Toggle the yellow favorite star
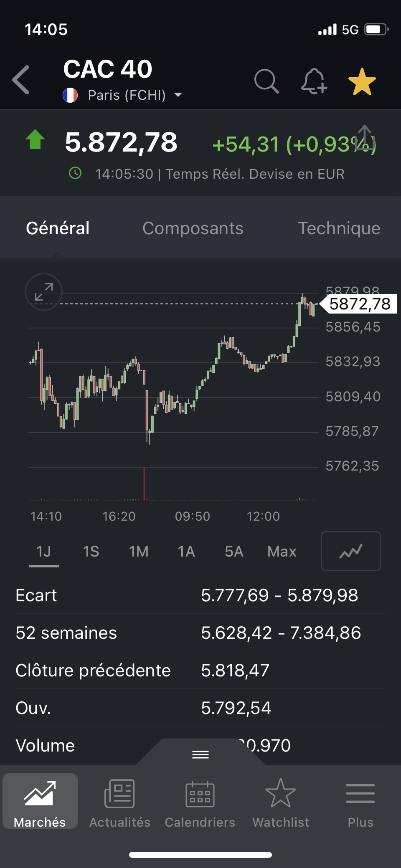 pos(362,82)
